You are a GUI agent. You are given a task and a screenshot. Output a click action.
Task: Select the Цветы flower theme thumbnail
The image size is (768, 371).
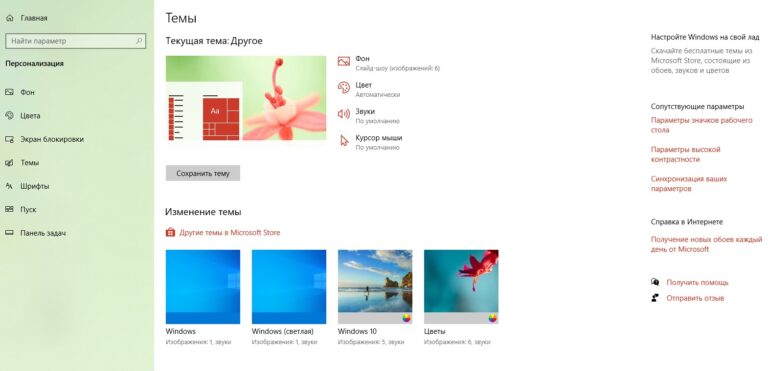461,287
